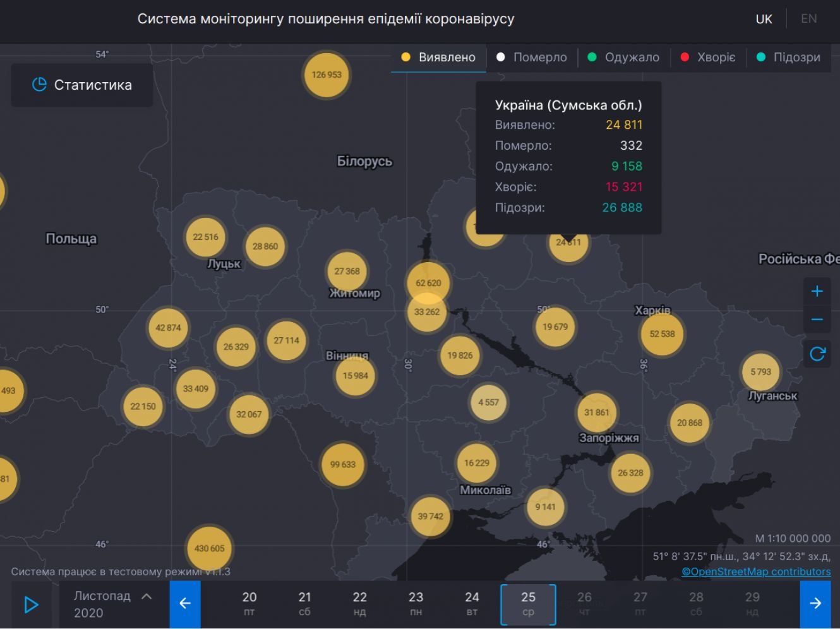Click the Kyiv 62 620 case bubble
The height and width of the screenshot is (629, 840).
tap(428, 282)
